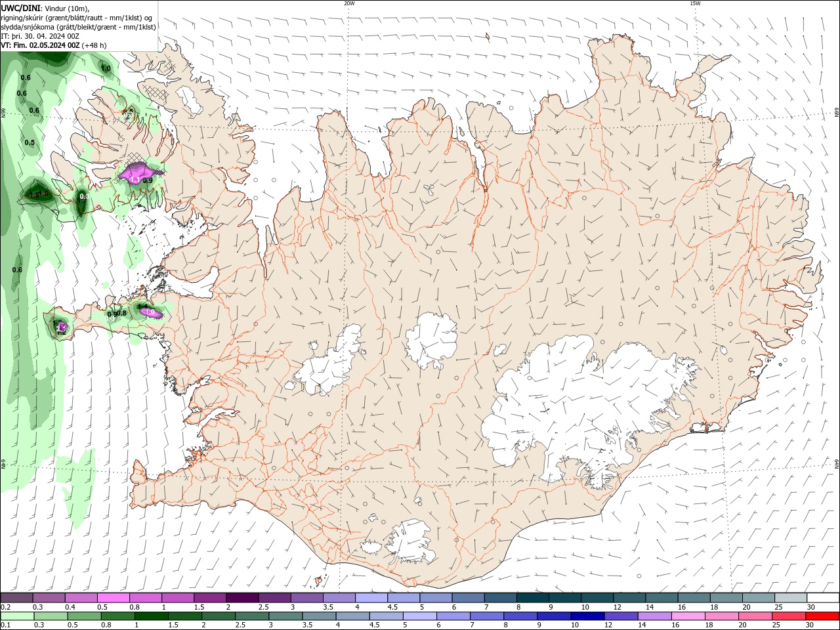Select rain legend swatch between 0.3 and 0.5
The image size is (840, 630).
point(51,616)
